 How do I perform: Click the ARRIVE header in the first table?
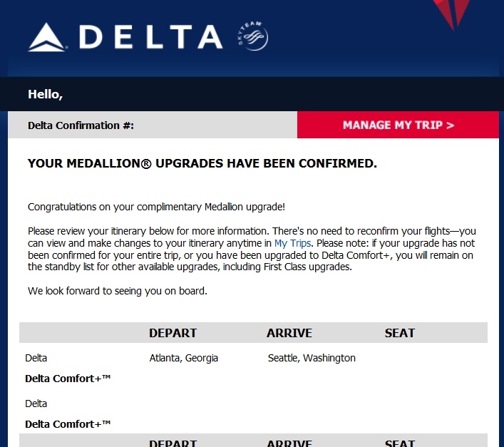tap(289, 333)
